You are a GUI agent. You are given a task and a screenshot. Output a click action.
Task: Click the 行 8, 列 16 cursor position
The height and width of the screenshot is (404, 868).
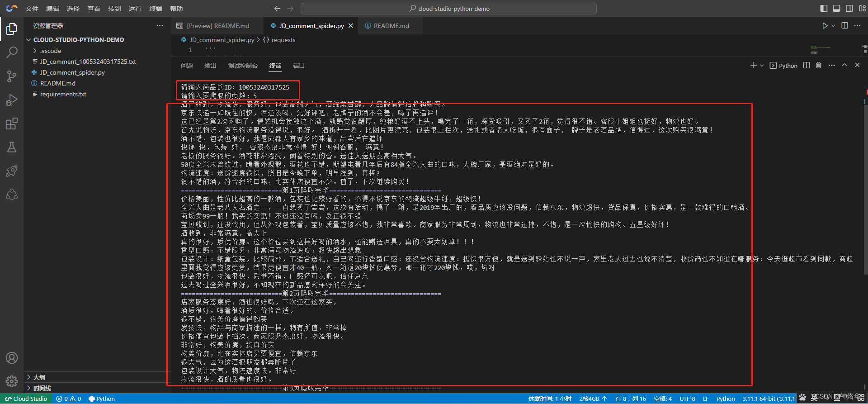click(631, 399)
